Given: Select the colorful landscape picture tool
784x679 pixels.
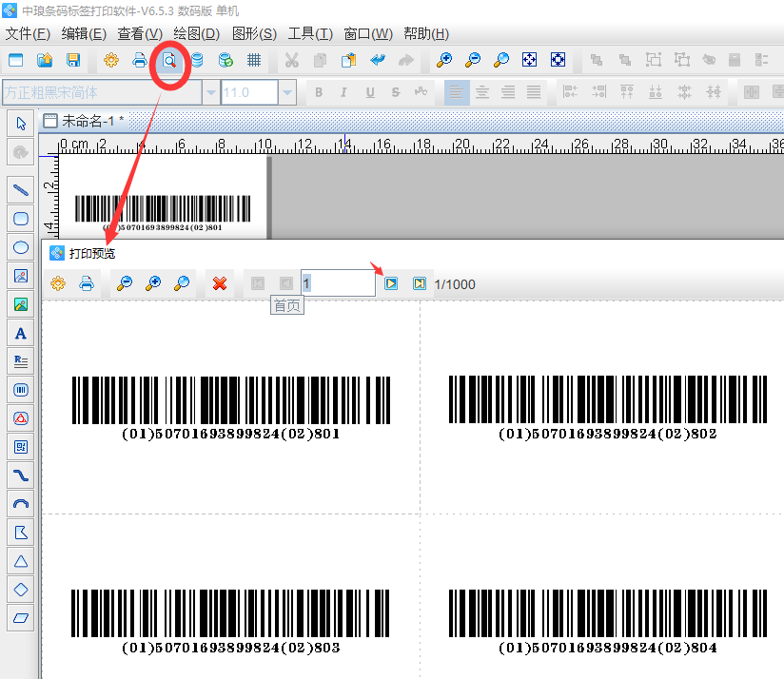Looking at the screenshot, I should [21, 304].
